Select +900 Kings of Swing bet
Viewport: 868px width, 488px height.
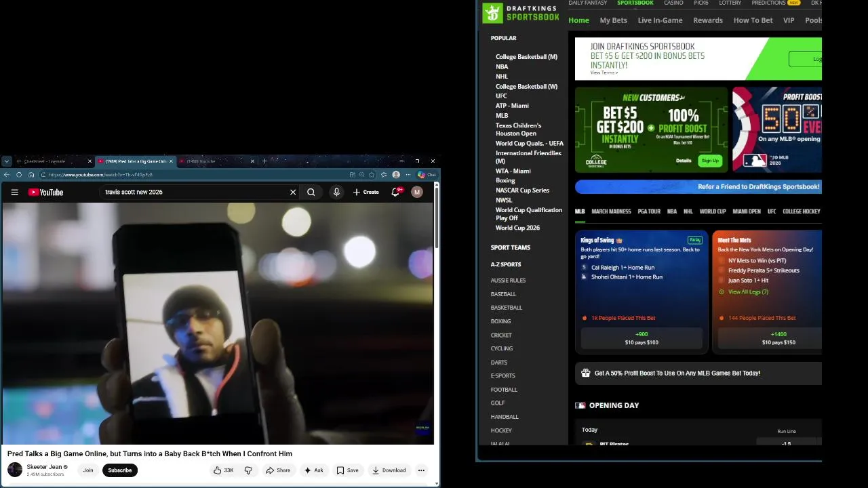point(642,338)
